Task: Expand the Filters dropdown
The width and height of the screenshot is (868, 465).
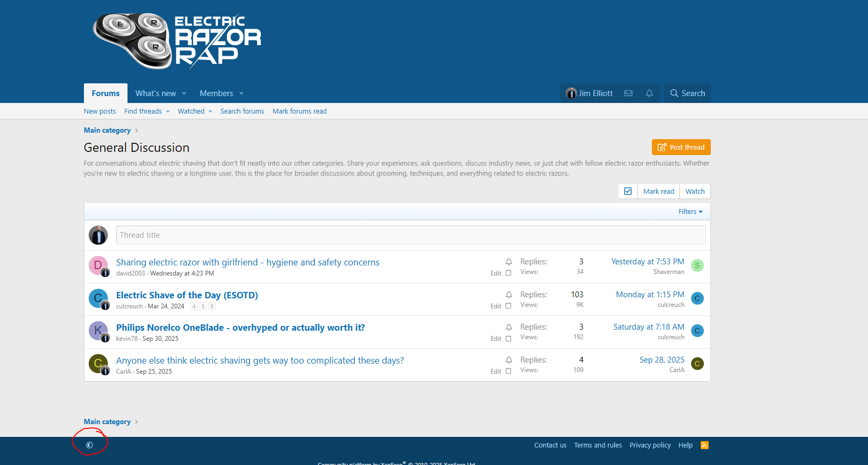Action: click(690, 212)
